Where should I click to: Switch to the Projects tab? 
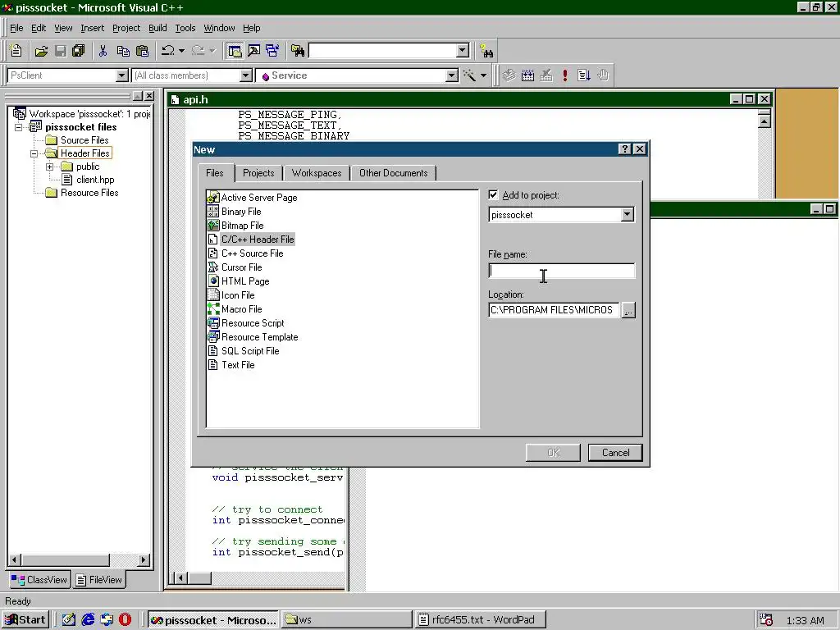pyautogui.click(x=258, y=173)
